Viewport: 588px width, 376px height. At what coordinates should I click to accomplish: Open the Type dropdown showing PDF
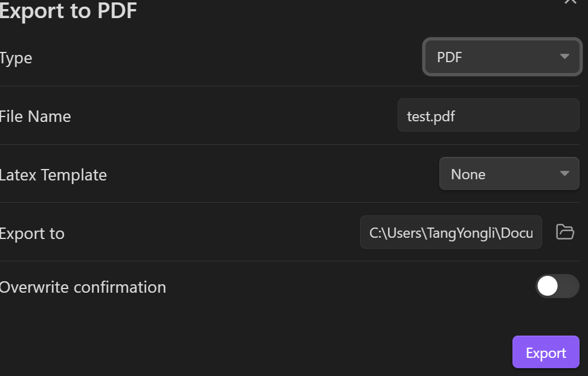(502, 57)
